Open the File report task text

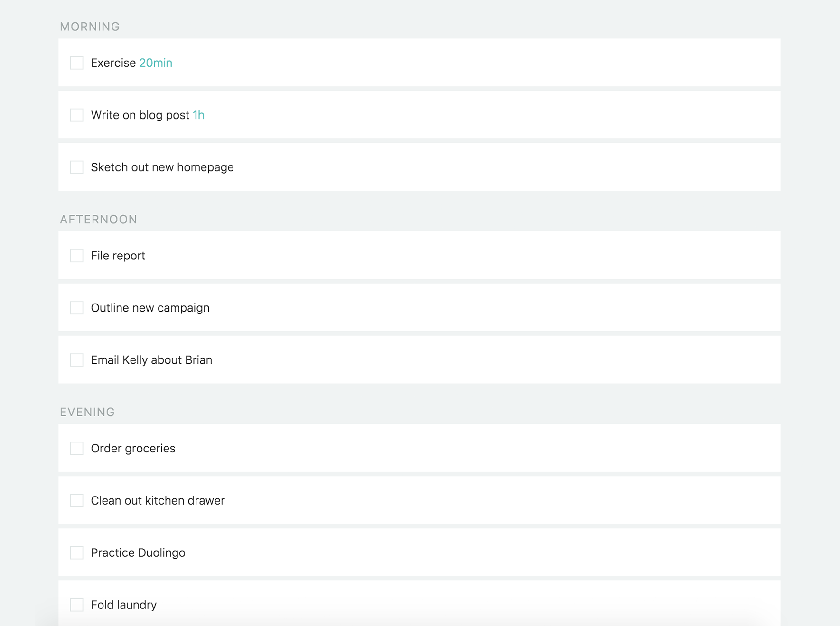click(118, 256)
